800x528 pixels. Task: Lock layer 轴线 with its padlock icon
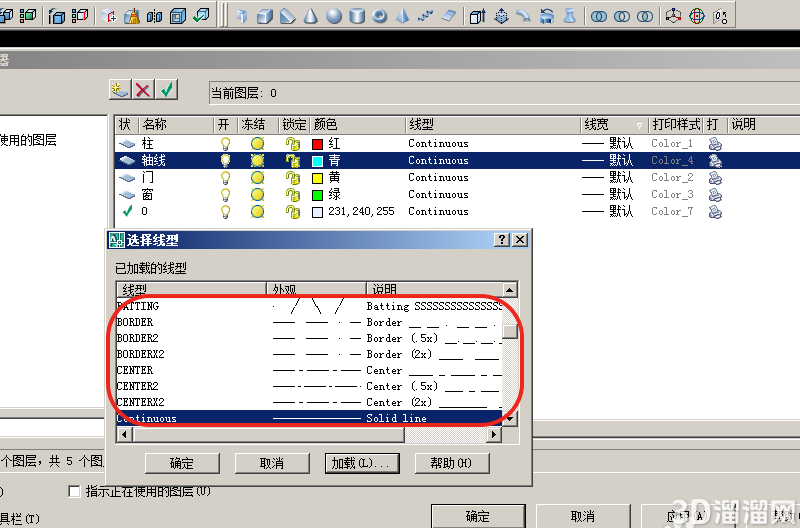[293, 161]
